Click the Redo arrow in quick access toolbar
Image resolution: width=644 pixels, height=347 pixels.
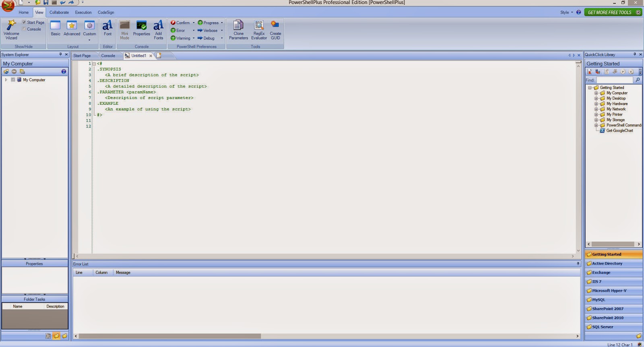tap(71, 2)
